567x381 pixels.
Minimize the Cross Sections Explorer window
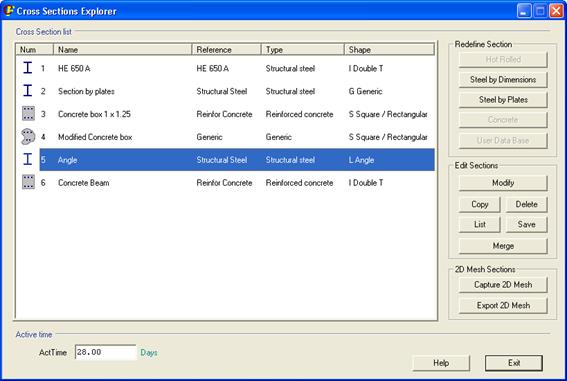click(x=524, y=11)
